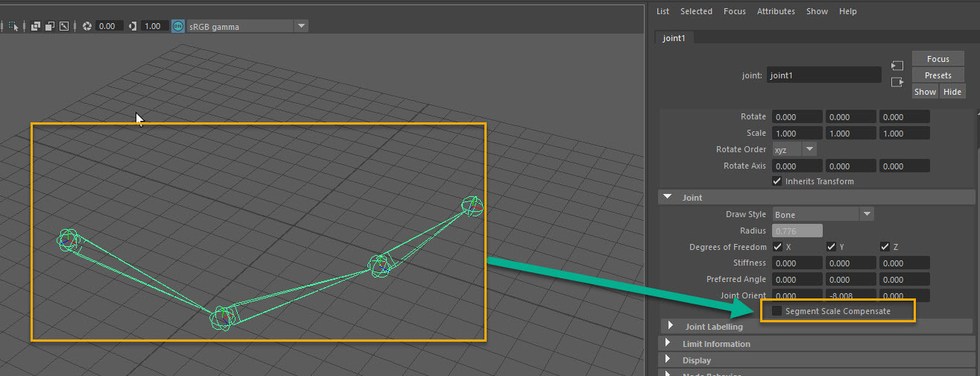This screenshot has height=376, width=980.
Task: Uncheck Inherits Transform checkbox
Action: (778, 181)
